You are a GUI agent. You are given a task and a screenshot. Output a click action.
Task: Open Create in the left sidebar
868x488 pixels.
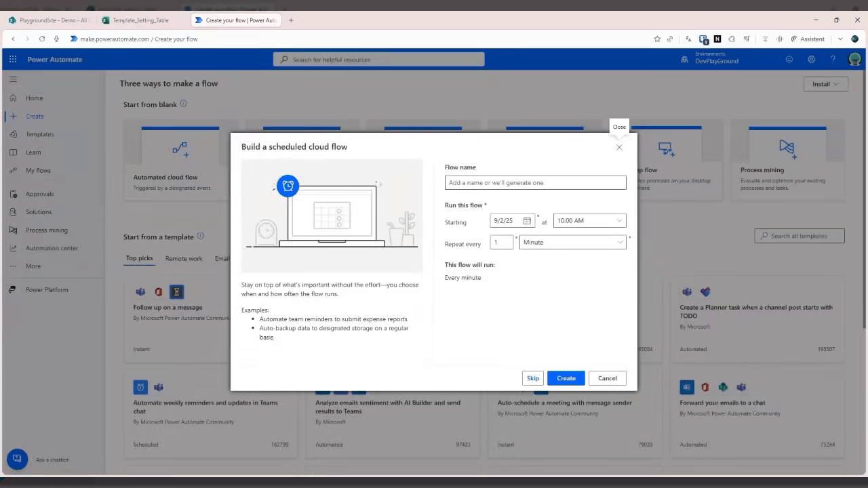tap(35, 117)
